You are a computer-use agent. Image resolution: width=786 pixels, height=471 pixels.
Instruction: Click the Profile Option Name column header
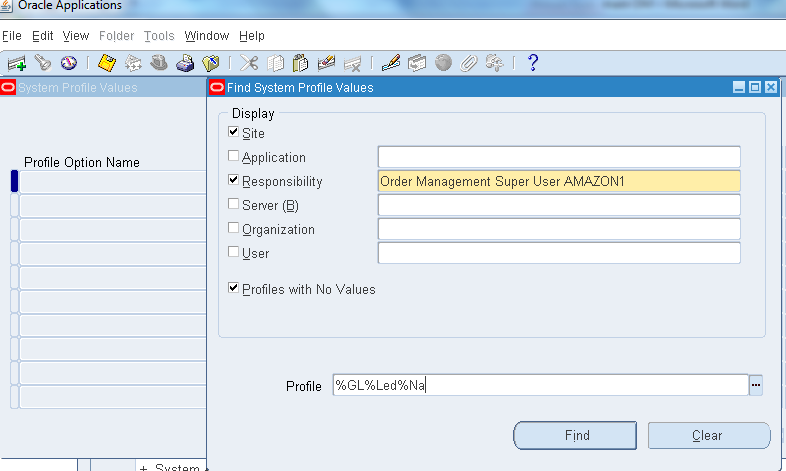[82, 162]
